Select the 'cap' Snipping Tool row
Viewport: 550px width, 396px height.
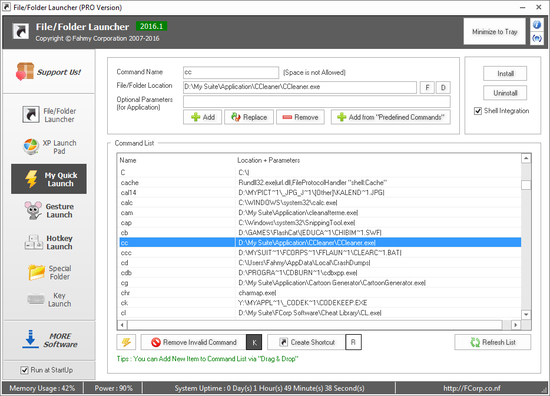[x=320, y=223]
